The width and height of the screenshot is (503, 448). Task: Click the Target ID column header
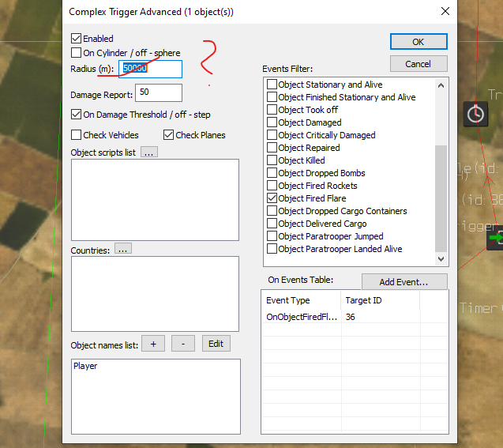tap(380, 300)
